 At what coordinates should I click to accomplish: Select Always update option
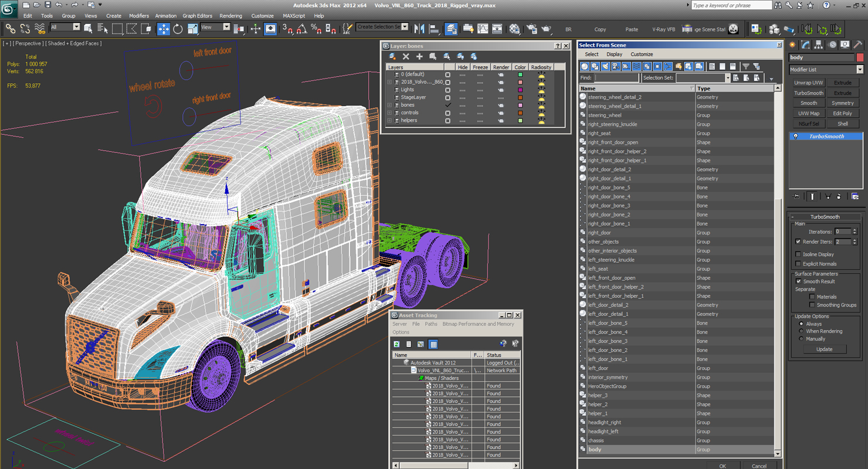801,324
